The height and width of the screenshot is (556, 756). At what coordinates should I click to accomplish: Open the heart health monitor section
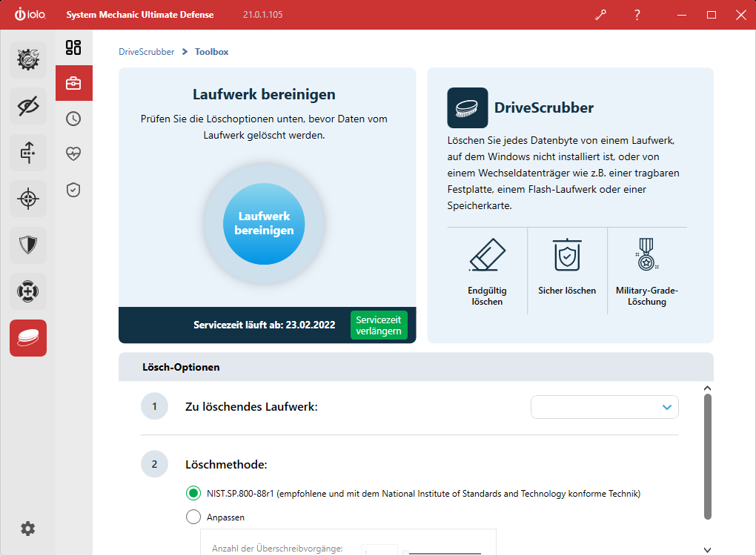pyautogui.click(x=73, y=154)
